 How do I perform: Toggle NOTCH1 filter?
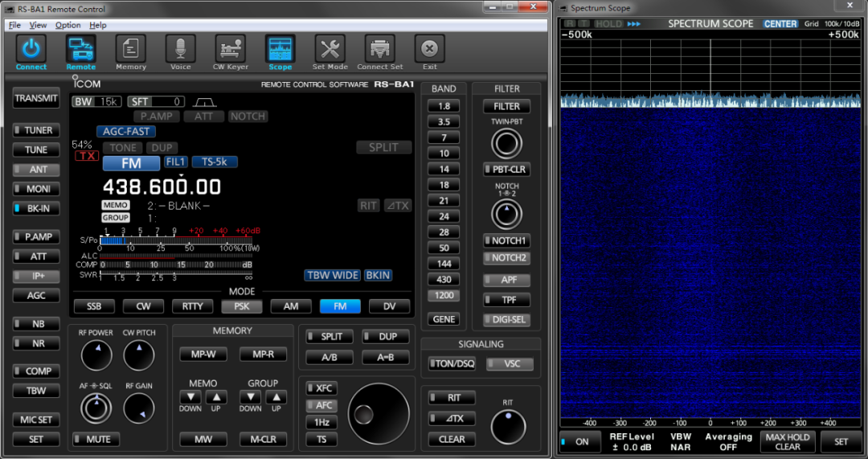506,241
